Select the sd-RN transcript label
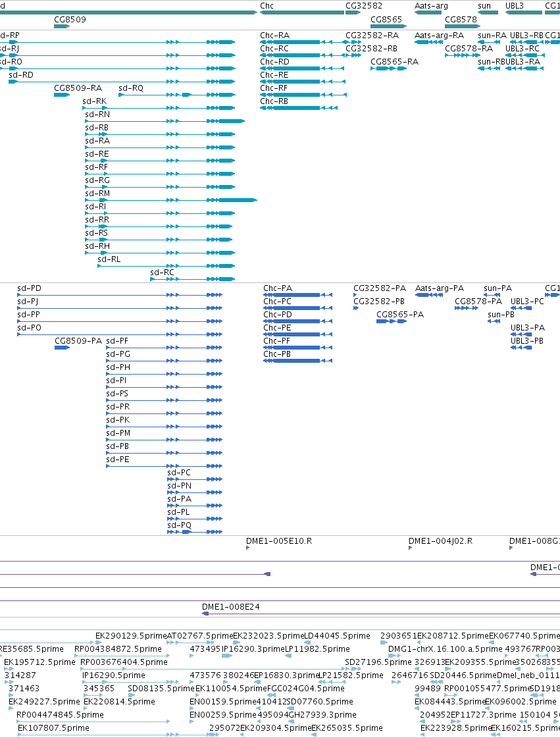Viewport: 560px width, 738px height. coord(97,115)
